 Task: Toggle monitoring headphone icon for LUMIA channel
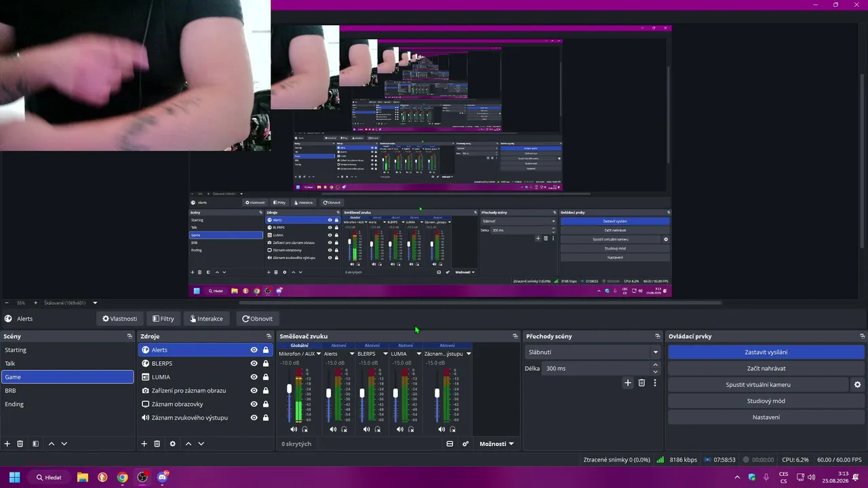click(411, 429)
